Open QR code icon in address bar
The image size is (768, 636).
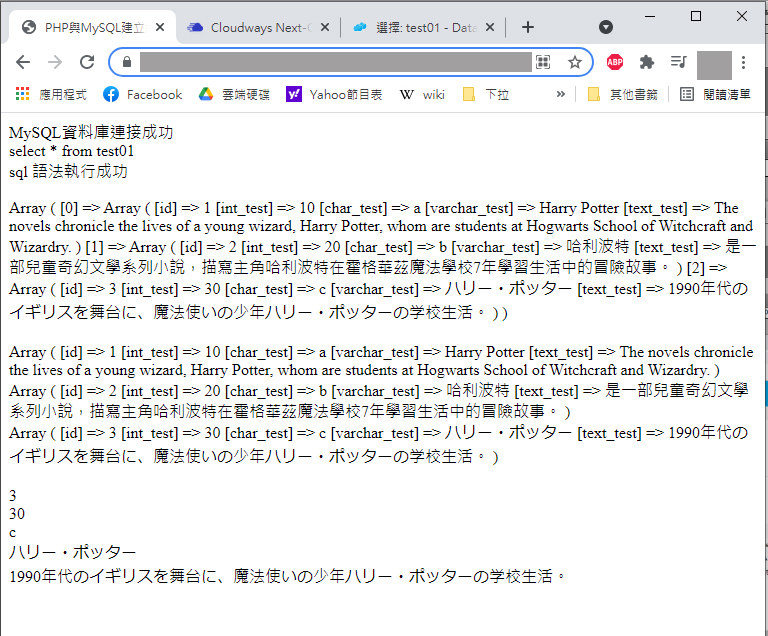pos(543,62)
